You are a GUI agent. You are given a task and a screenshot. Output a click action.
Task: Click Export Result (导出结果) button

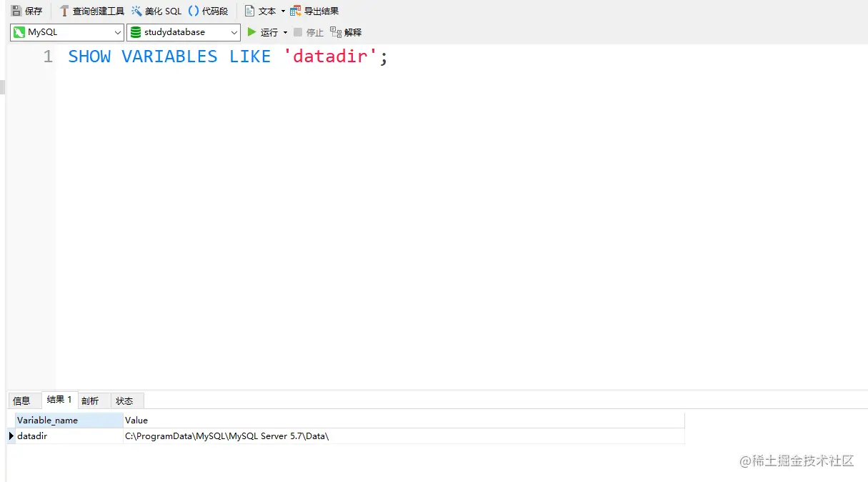pyautogui.click(x=314, y=11)
